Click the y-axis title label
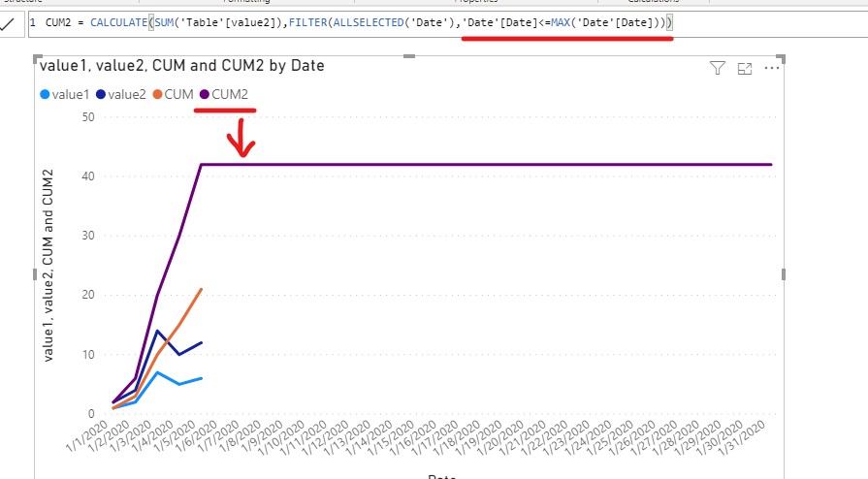Viewport: 868px width, 479px height. tap(48, 266)
